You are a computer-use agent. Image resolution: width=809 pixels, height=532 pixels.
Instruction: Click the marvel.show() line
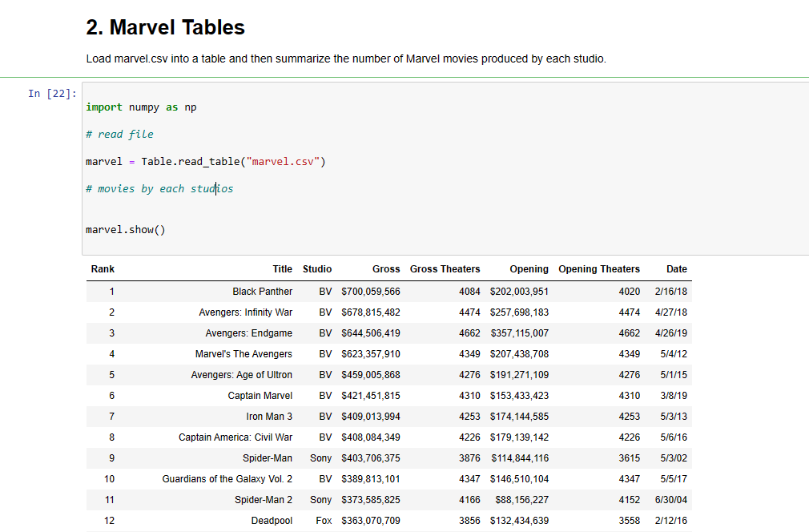[126, 230]
